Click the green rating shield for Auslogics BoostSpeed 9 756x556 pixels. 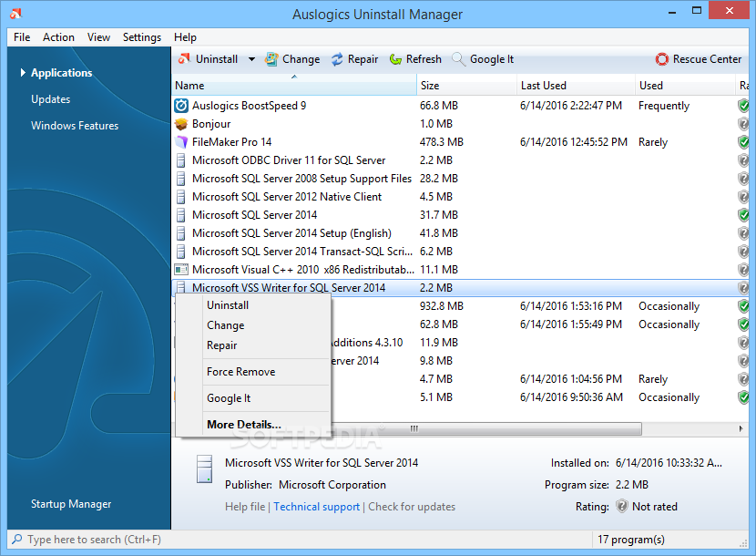click(743, 106)
